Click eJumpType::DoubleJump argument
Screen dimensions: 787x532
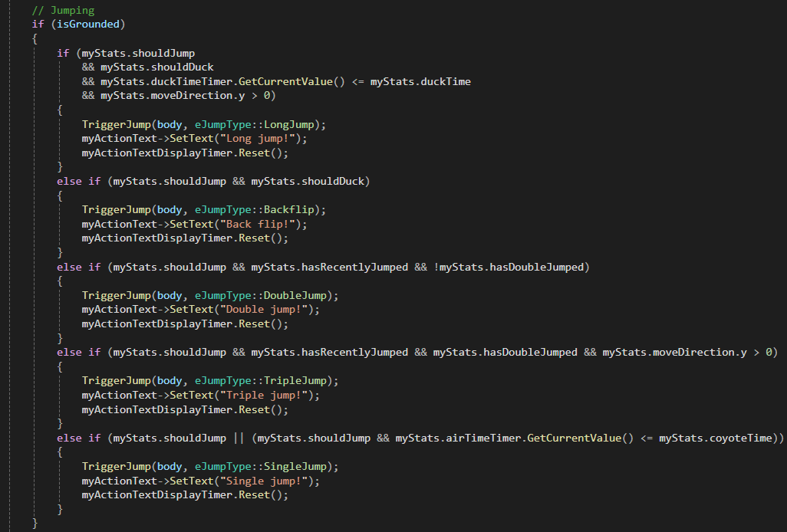(x=261, y=295)
